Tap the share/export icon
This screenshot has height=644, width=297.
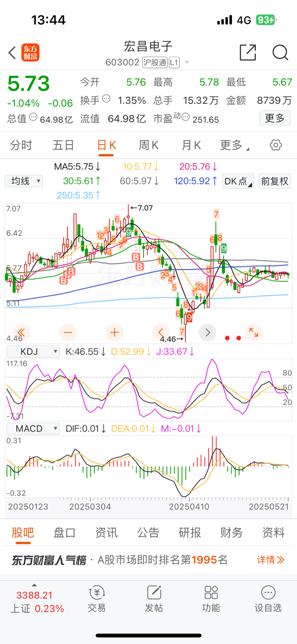click(248, 52)
